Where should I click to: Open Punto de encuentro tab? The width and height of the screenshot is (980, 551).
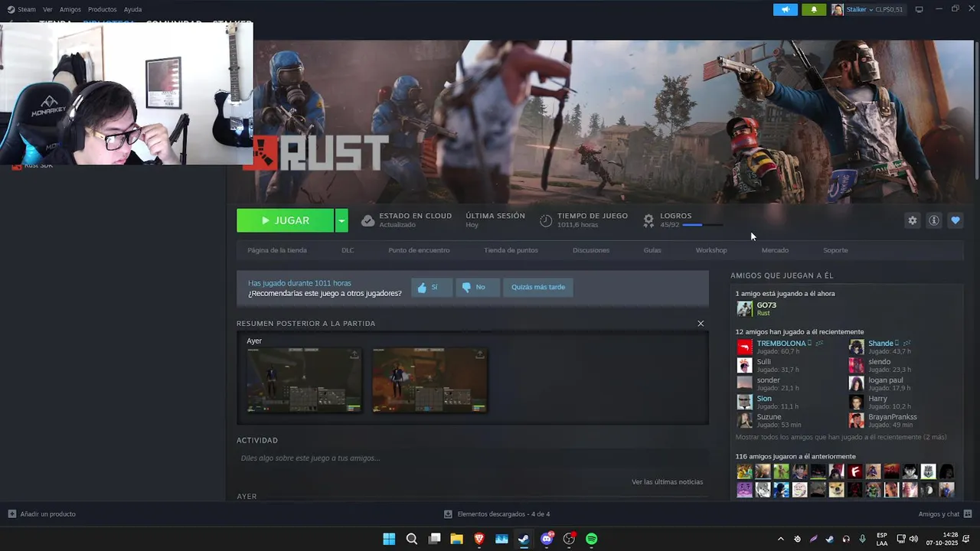[419, 250]
